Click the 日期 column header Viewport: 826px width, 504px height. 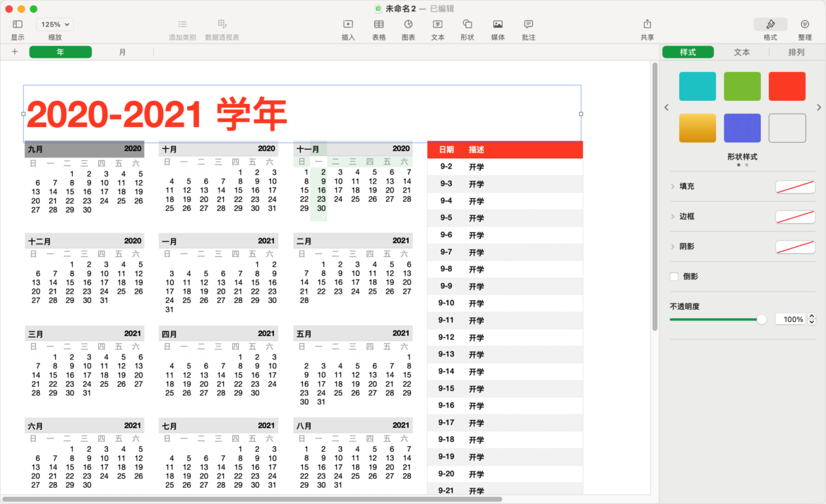pos(447,150)
